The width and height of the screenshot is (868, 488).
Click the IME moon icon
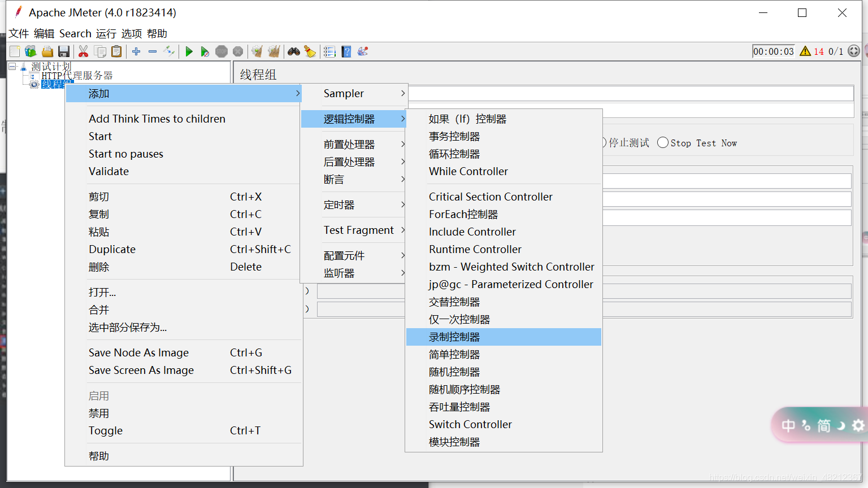[841, 425]
